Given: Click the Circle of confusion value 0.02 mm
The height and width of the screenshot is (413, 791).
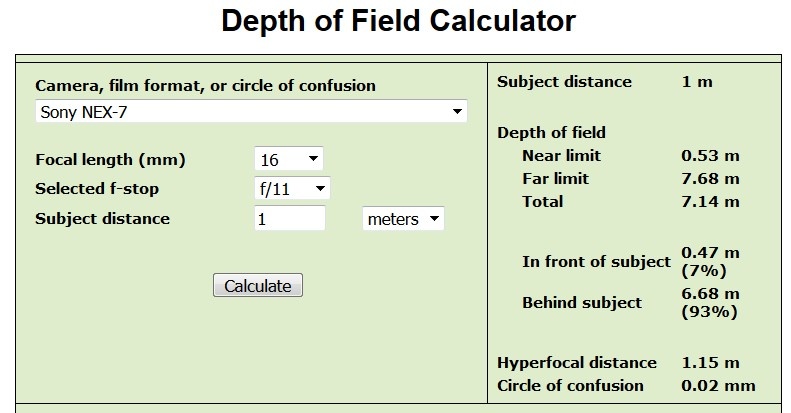Looking at the screenshot, I should point(717,385).
